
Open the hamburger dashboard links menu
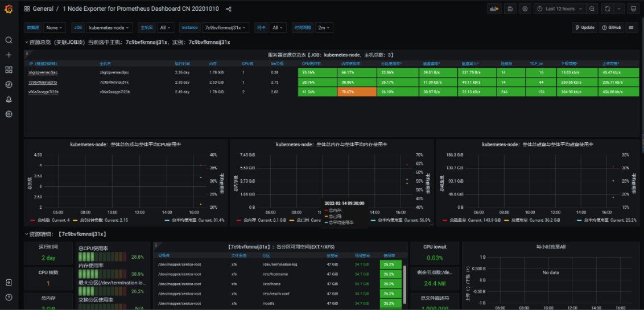(x=631, y=27)
